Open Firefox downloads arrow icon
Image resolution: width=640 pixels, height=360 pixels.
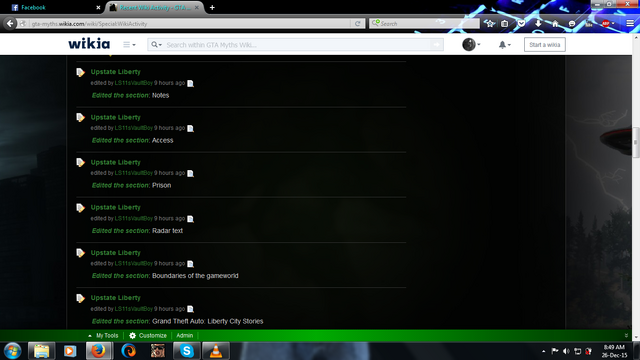point(538,24)
